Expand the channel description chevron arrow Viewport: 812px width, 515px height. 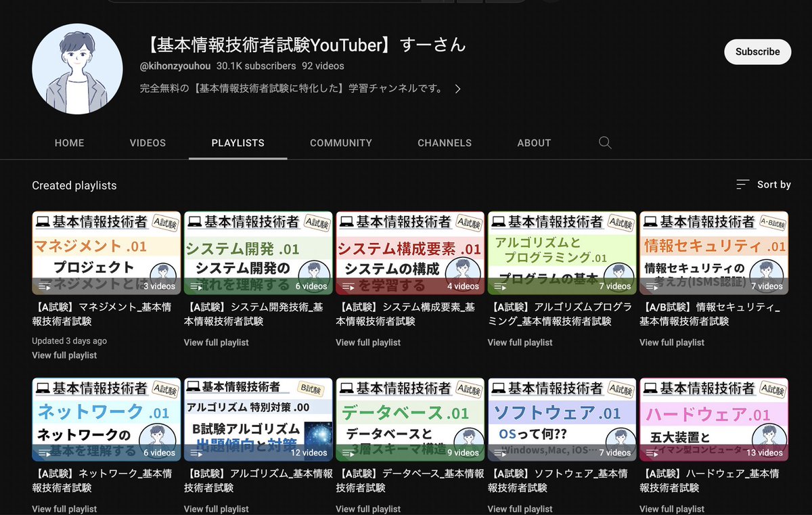(x=458, y=89)
